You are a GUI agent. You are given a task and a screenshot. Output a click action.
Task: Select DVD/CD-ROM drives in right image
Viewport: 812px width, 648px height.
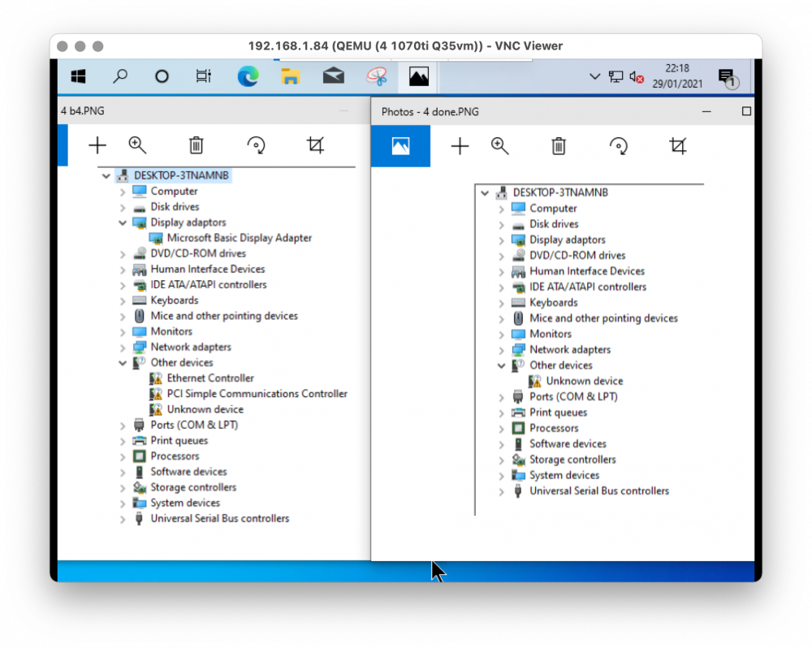[577, 255]
